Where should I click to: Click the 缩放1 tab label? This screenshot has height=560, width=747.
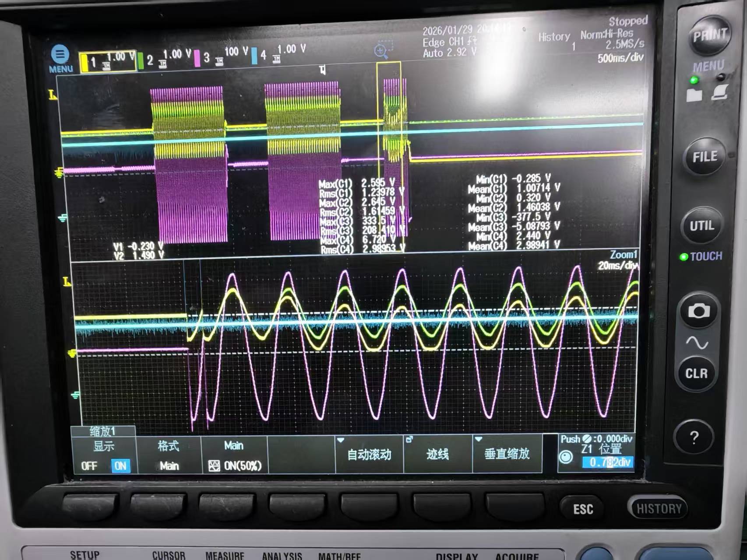click(x=102, y=431)
